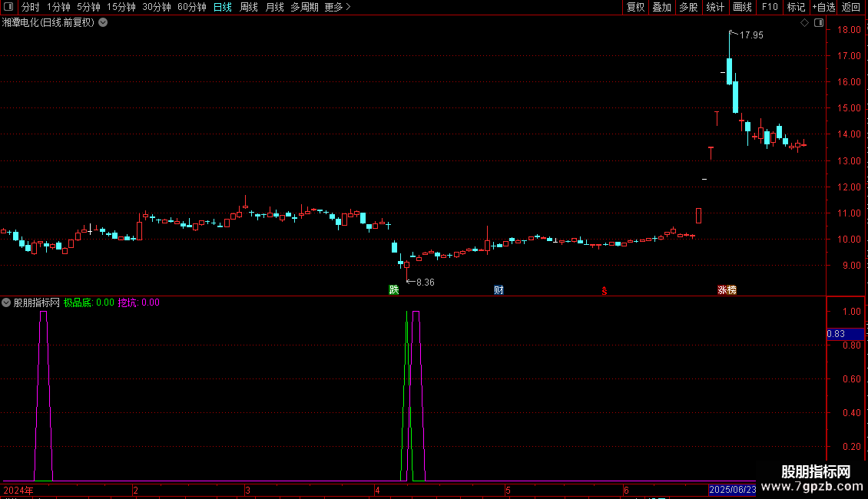The height and width of the screenshot is (499, 868).
Task: Select the 1分钟 period
Action: tap(58, 7)
